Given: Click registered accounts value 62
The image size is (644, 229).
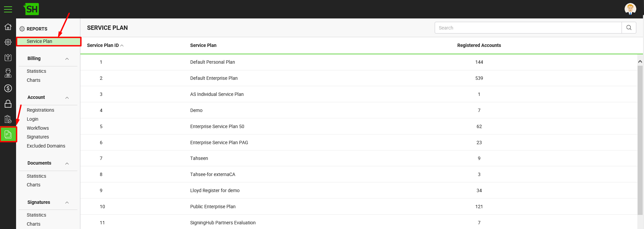Looking at the screenshot, I should click(479, 126).
